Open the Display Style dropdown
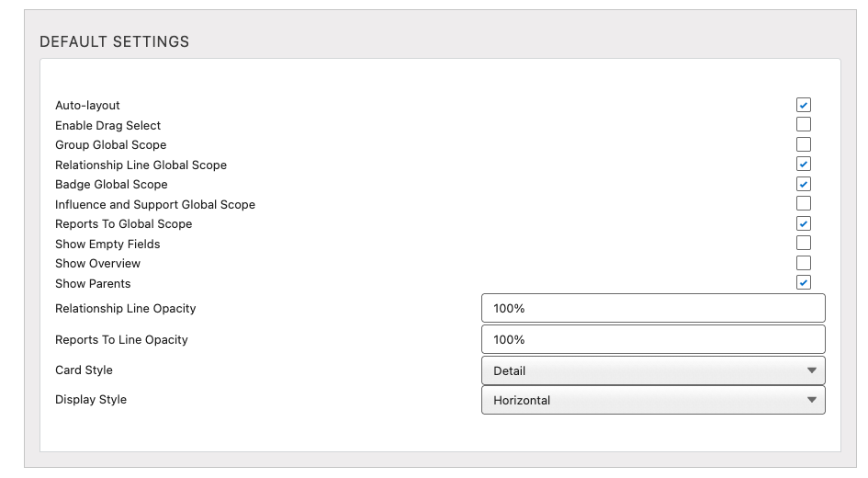Image resolution: width=868 pixels, height=478 pixels. 653,400
